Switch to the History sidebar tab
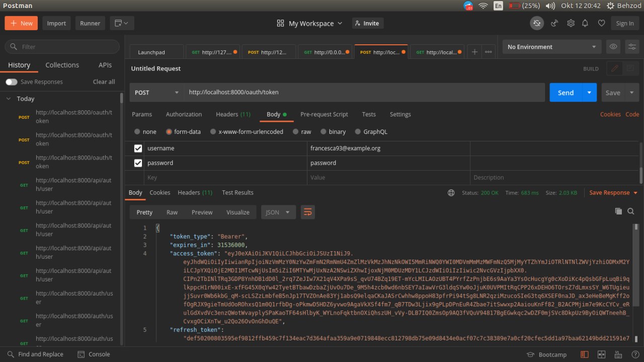Screen dimensions: 644x362 19,65
